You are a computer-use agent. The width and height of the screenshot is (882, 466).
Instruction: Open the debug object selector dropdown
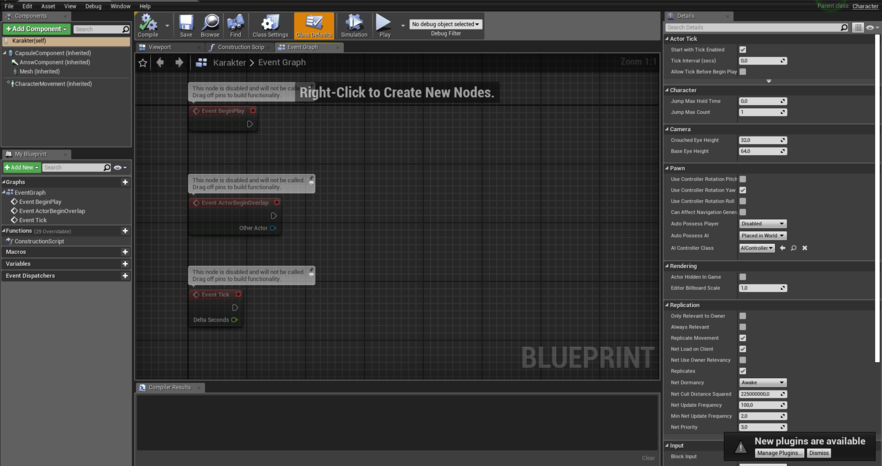[x=446, y=24]
